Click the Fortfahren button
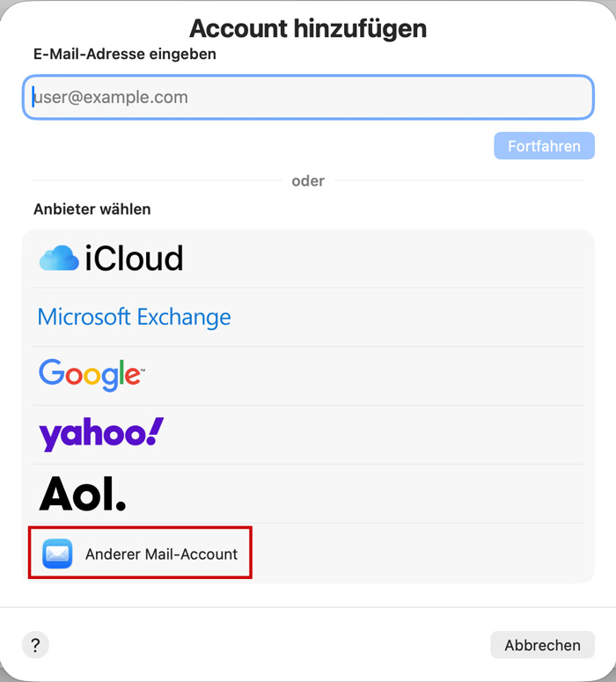Screen dimensions: 616x682 point(544,146)
